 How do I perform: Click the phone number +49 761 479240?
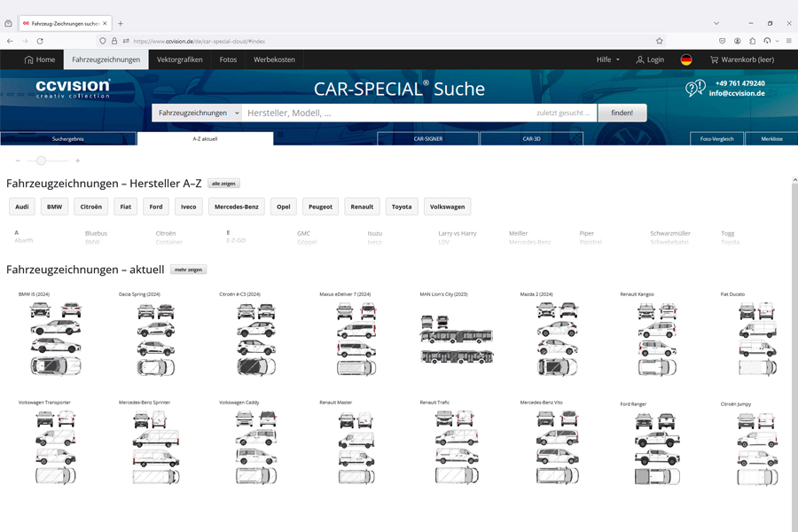click(x=740, y=83)
